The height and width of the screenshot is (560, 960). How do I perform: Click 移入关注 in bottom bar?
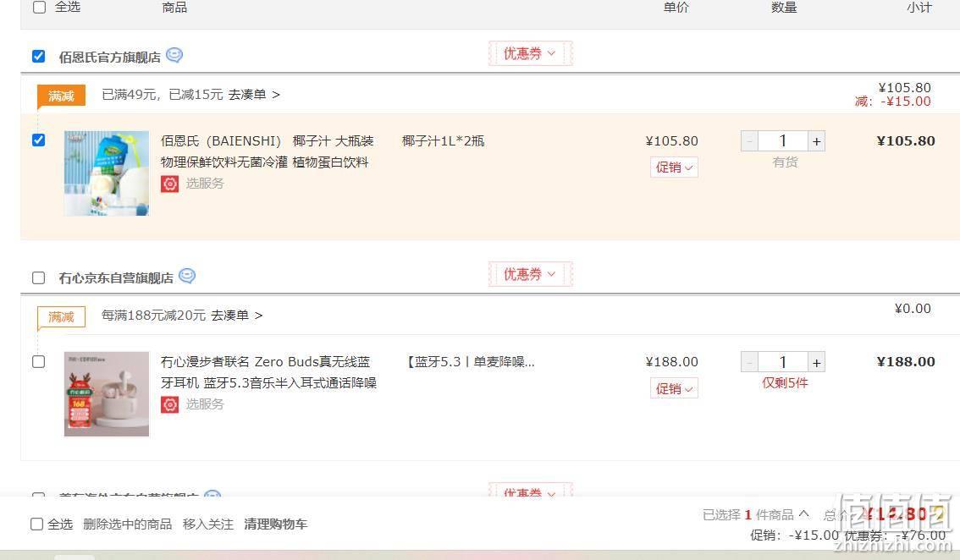[208, 524]
